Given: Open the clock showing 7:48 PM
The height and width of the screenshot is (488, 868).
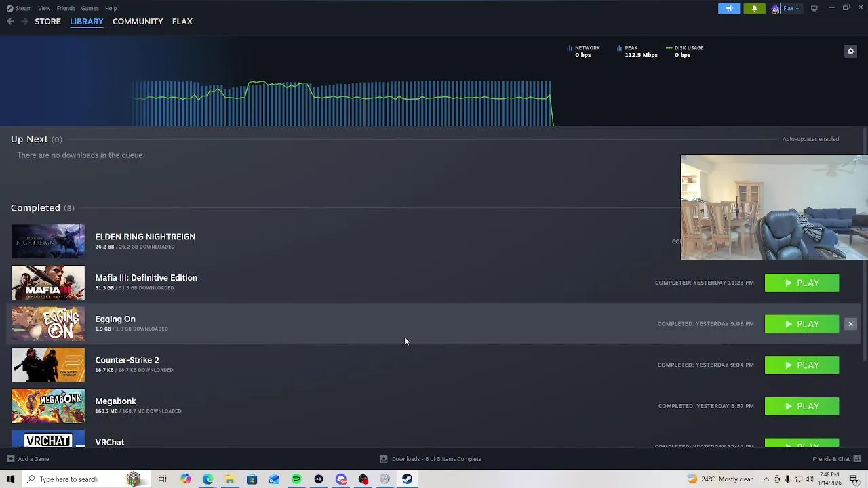Looking at the screenshot, I should pos(830,479).
